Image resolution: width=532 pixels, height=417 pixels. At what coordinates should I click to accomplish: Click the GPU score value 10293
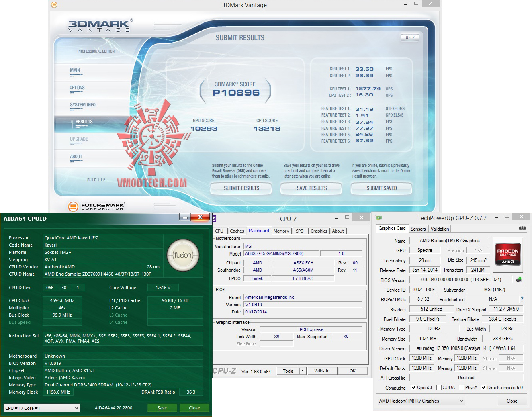pyautogui.click(x=204, y=129)
